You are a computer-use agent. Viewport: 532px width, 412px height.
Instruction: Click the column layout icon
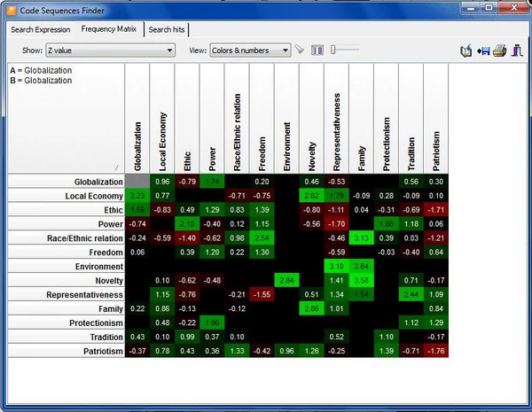317,51
